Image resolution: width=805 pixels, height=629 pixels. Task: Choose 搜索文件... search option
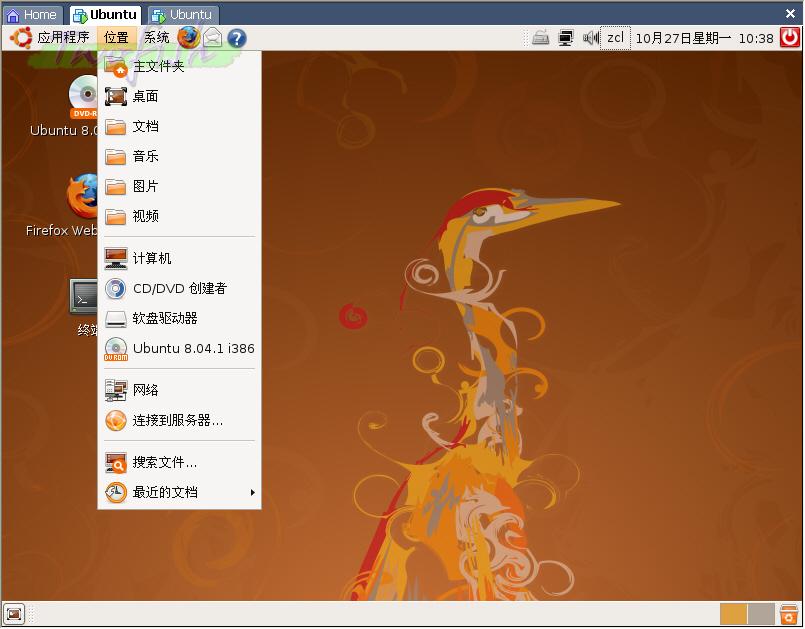[x=180, y=463]
